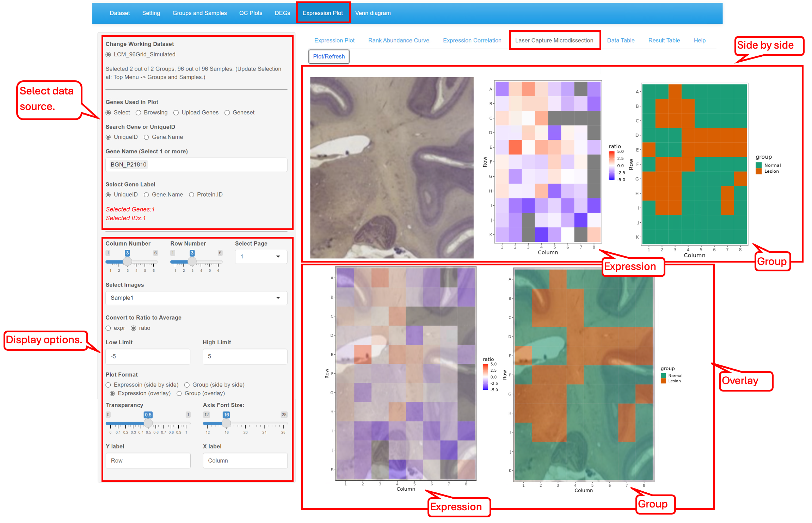Click the side-by-side expression heatmap

[x=548, y=162]
